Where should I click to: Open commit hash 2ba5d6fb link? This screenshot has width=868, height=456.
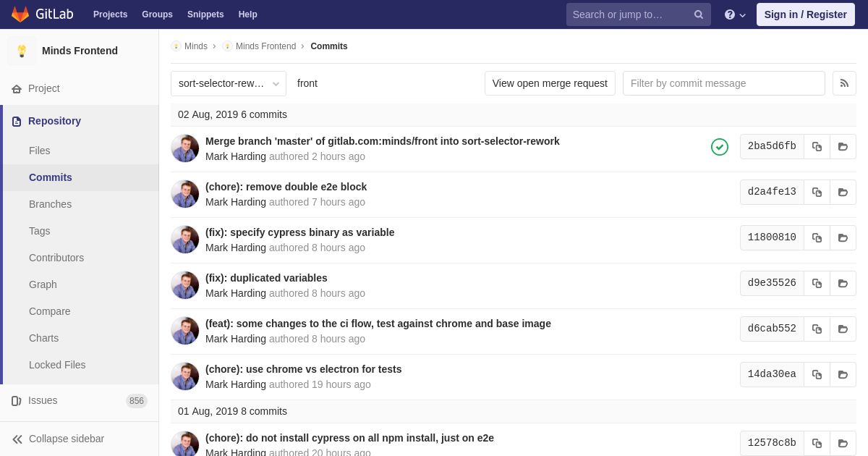pyautogui.click(x=772, y=146)
